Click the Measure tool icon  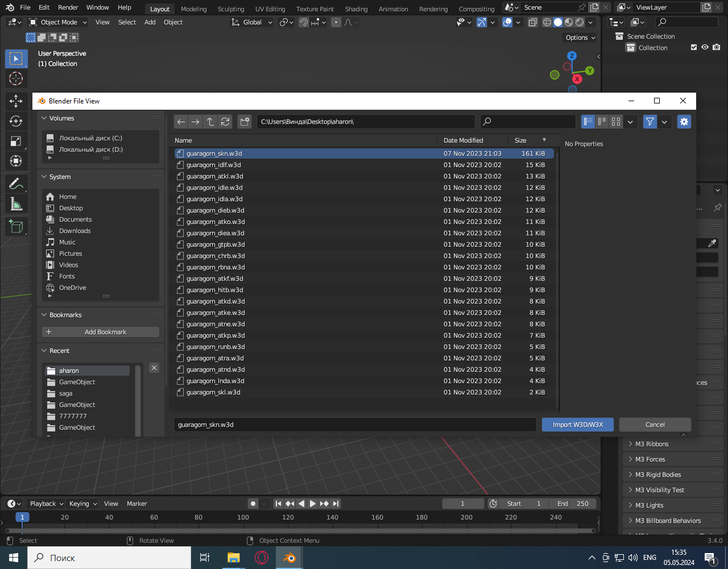[x=16, y=205]
